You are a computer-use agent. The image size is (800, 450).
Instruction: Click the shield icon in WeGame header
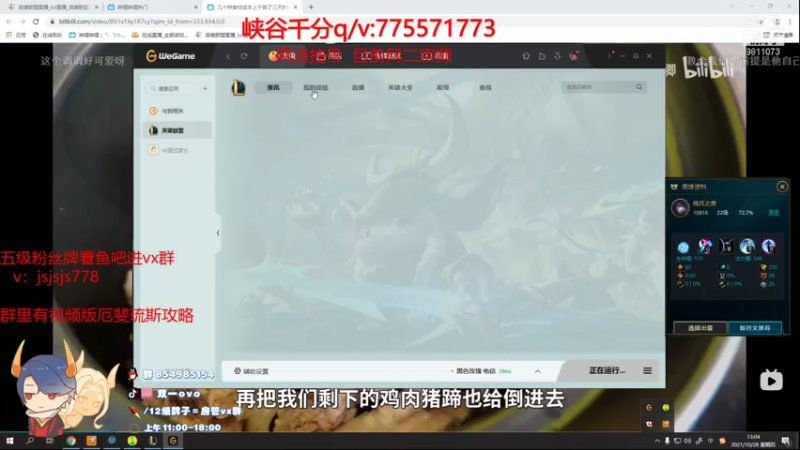526,56
